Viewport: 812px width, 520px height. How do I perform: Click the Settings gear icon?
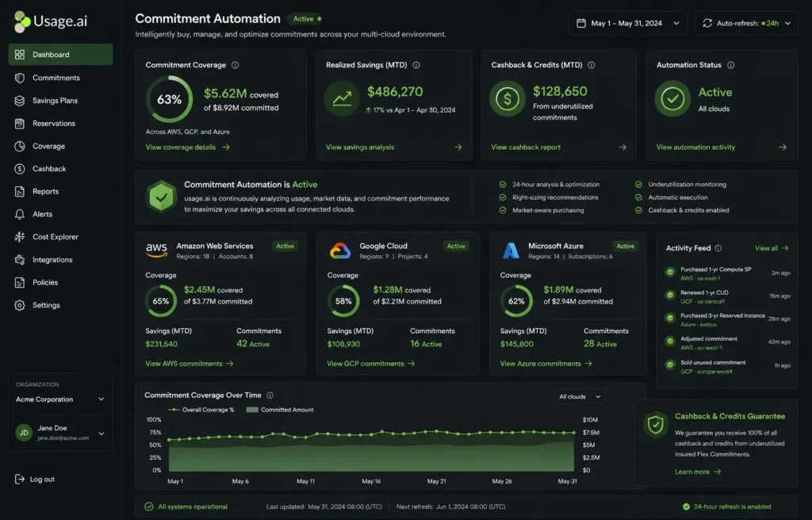tap(20, 305)
